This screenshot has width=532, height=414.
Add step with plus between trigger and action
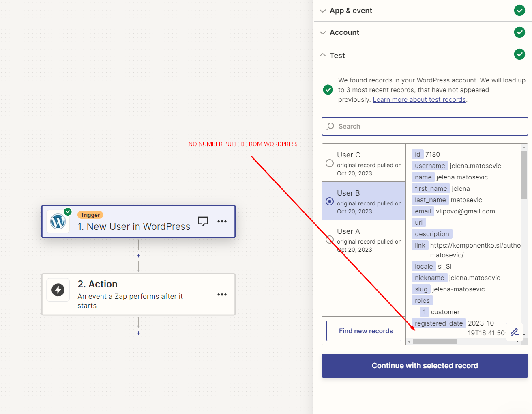(x=138, y=256)
